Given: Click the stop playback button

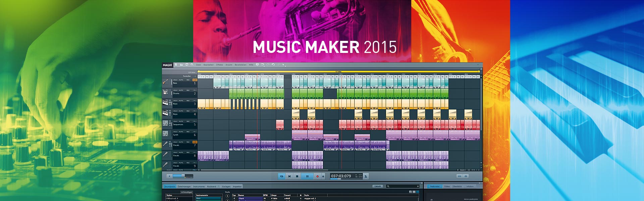Looking at the screenshot, I should [297, 176].
